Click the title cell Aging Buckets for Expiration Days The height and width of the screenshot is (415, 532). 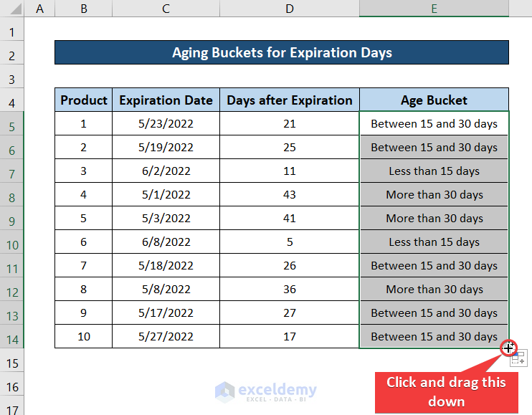[x=281, y=52]
